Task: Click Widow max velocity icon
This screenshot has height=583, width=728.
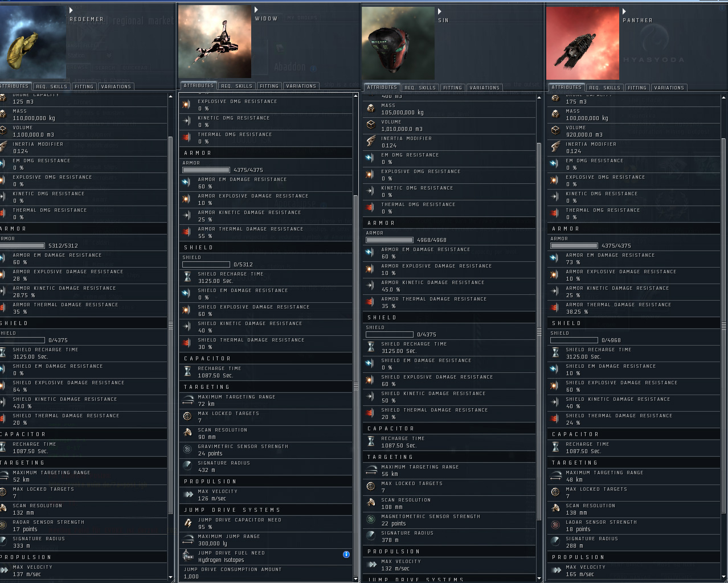Action: 187,495
